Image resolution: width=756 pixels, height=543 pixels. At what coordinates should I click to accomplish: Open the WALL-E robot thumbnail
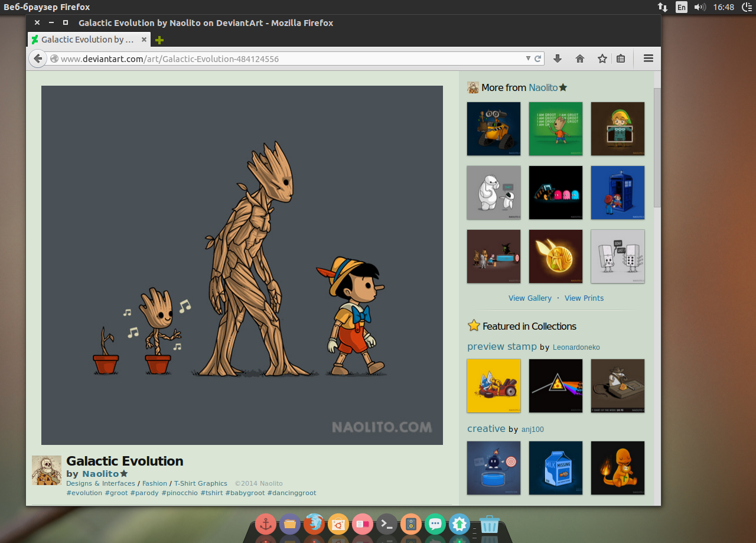[x=494, y=129]
